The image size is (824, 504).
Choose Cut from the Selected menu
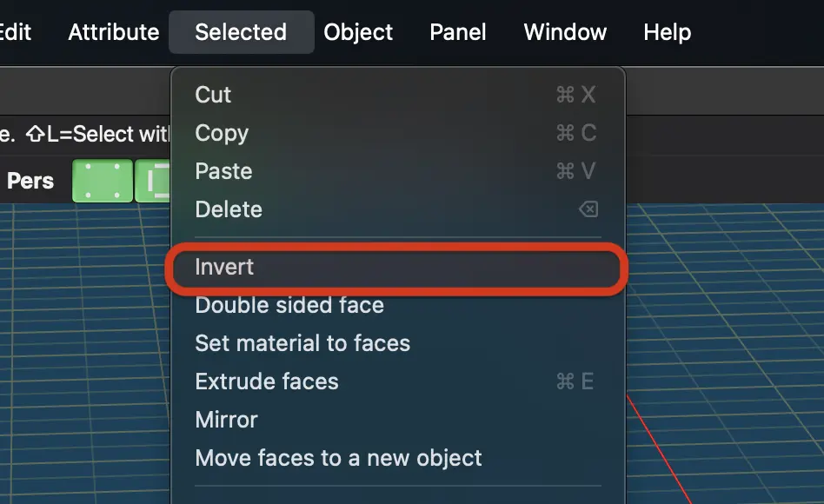pos(398,95)
